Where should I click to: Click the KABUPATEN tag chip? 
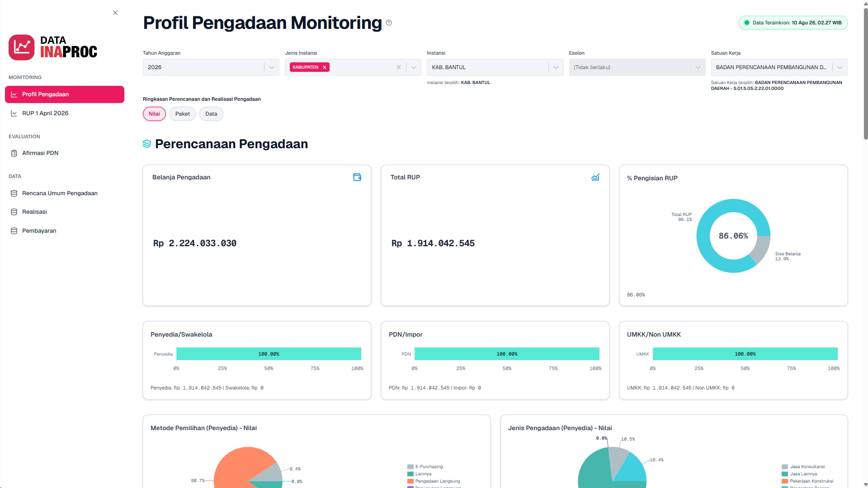click(x=310, y=67)
